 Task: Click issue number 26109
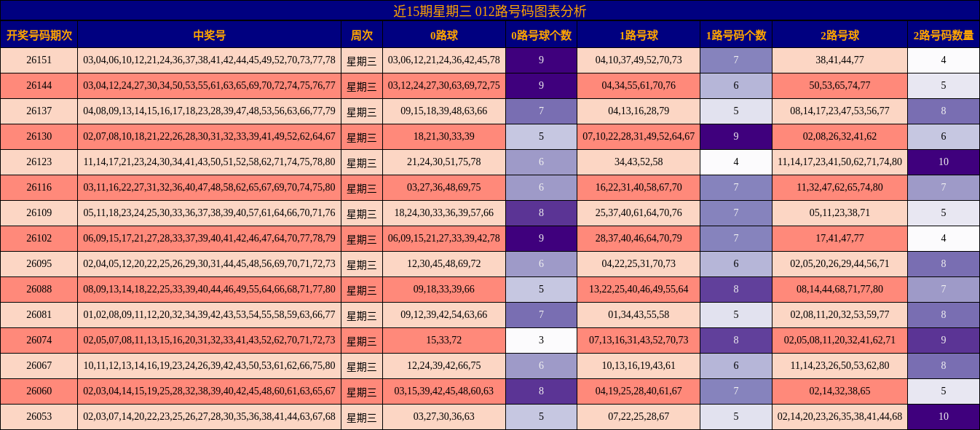coord(39,213)
